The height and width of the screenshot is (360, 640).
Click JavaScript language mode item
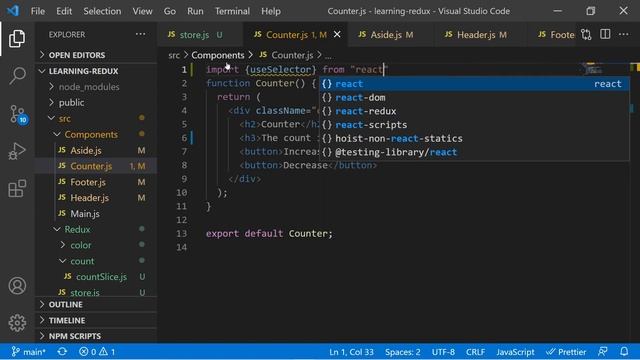(x=515, y=352)
